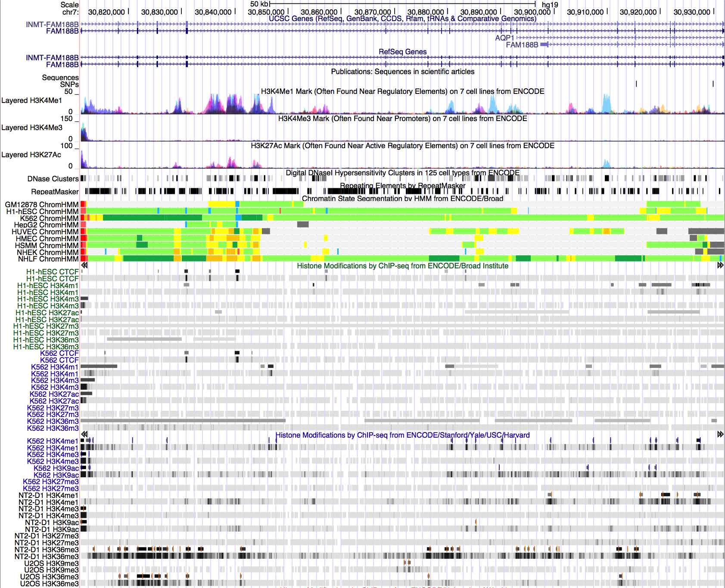Open Publications: Sequences in scientific articles title
725x588 pixels.
402,72
